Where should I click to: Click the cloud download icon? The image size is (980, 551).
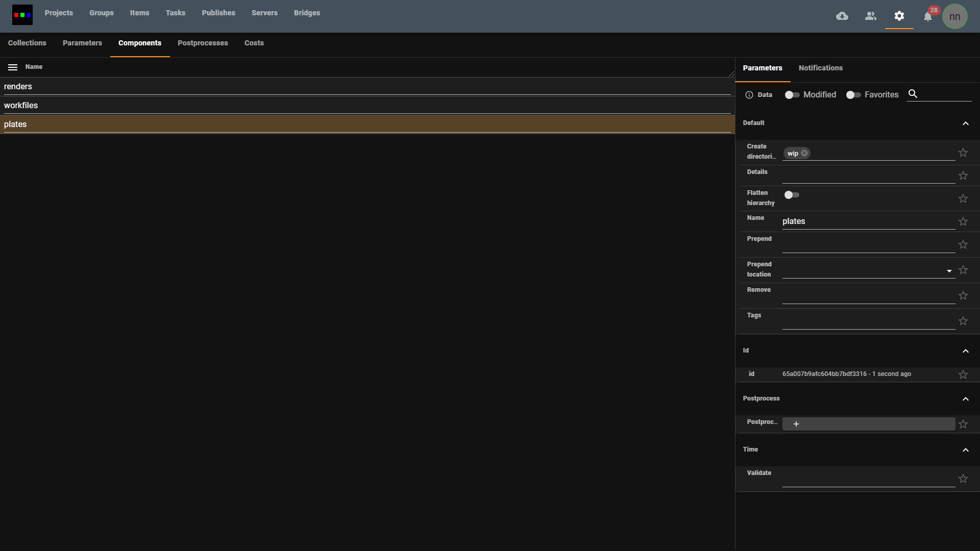click(842, 16)
